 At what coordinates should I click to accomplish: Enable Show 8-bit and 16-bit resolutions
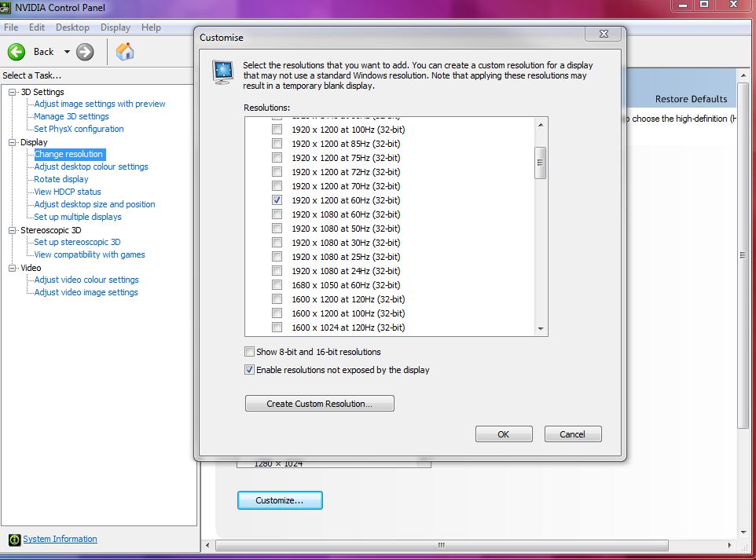249,352
